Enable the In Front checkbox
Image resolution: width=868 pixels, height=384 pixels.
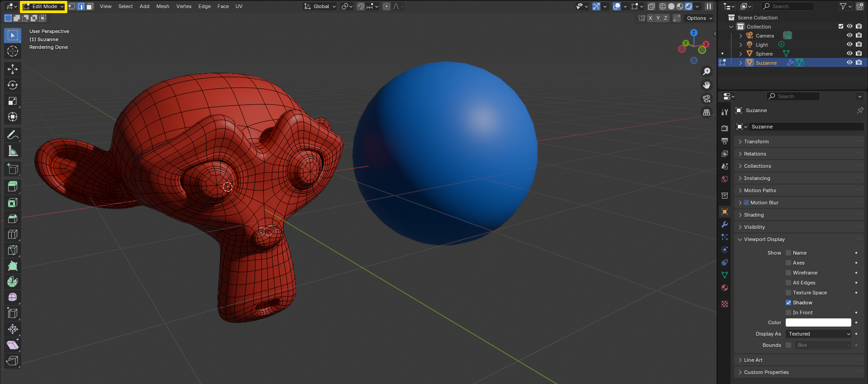(x=788, y=313)
